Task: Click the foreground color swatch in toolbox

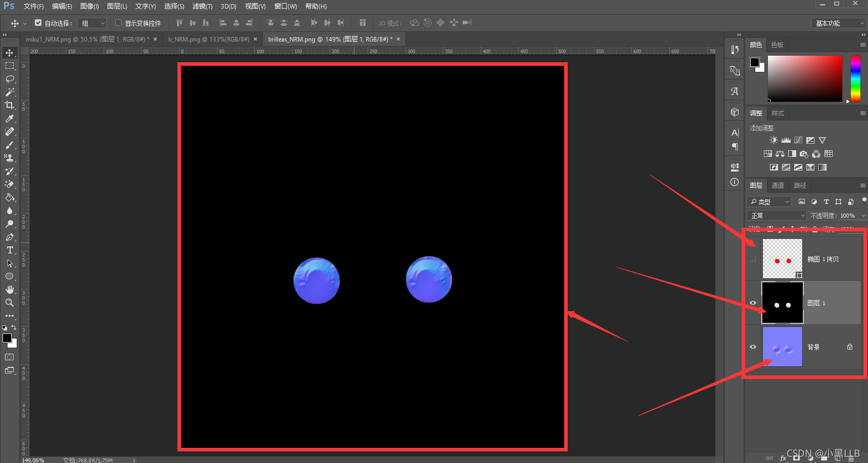Action: point(7,338)
